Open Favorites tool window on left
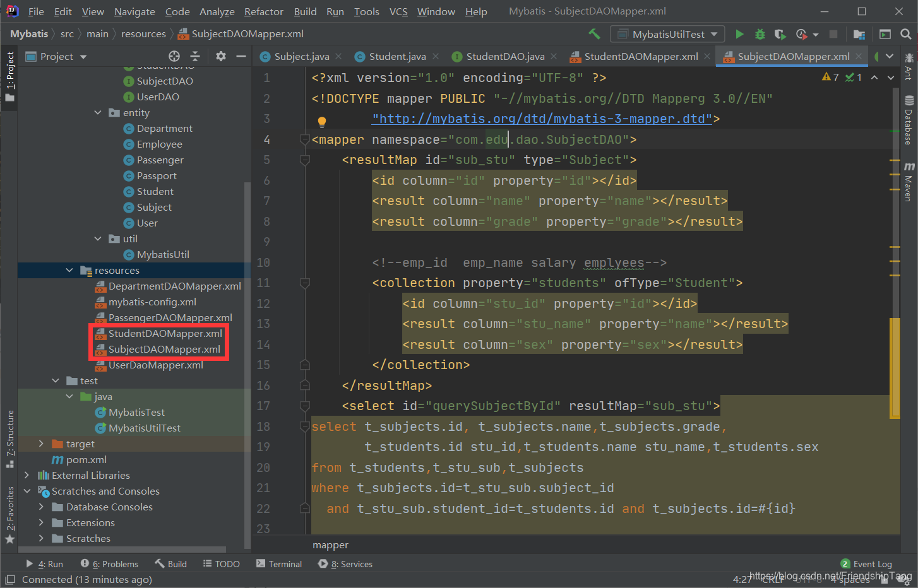Viewport: 918px width, 588px height. [x=9, y=514]
